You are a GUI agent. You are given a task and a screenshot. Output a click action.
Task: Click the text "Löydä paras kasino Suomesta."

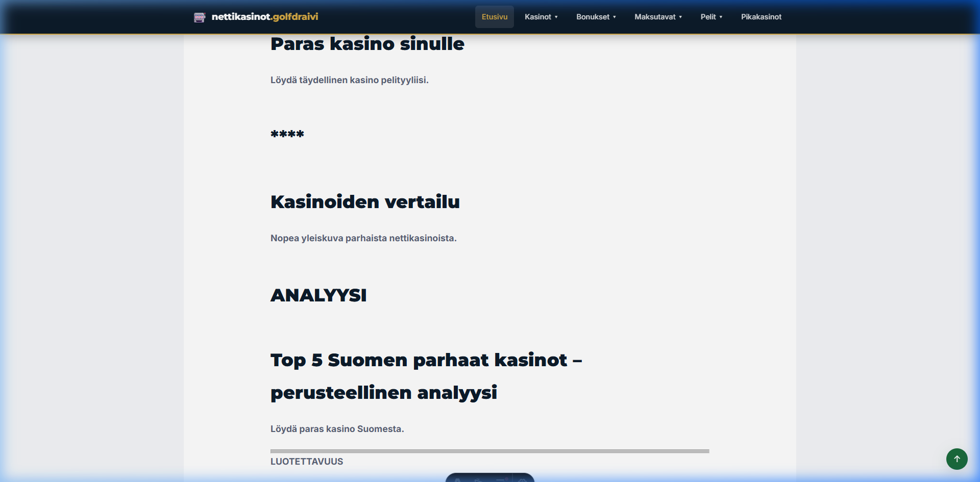pyautogui.click(x=337, y=429)
